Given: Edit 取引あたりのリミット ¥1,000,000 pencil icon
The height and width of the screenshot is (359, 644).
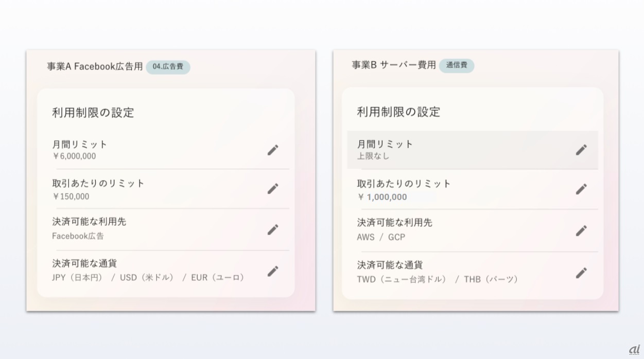Looking at the screenshot, I should (581, 189).
